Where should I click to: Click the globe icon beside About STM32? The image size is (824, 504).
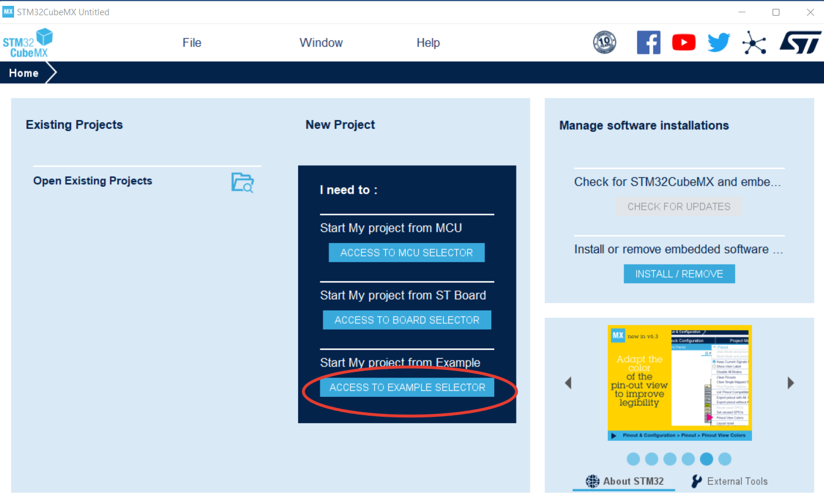point(593,481)
